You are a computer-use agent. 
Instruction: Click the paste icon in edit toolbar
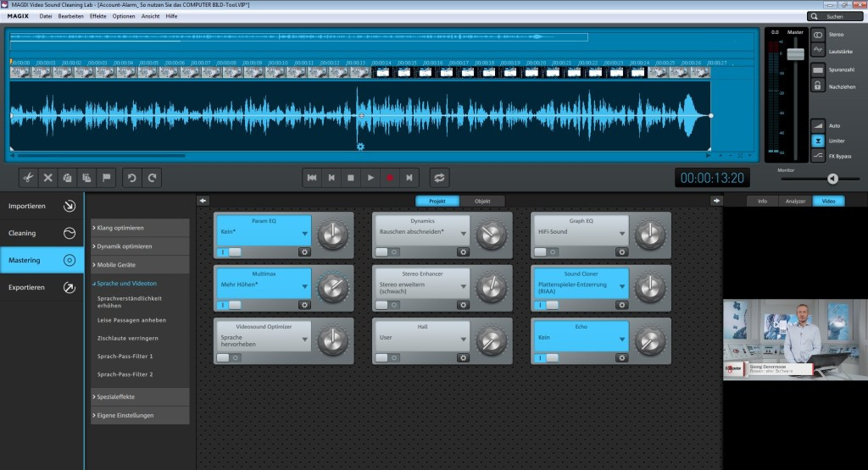point(87,178)
